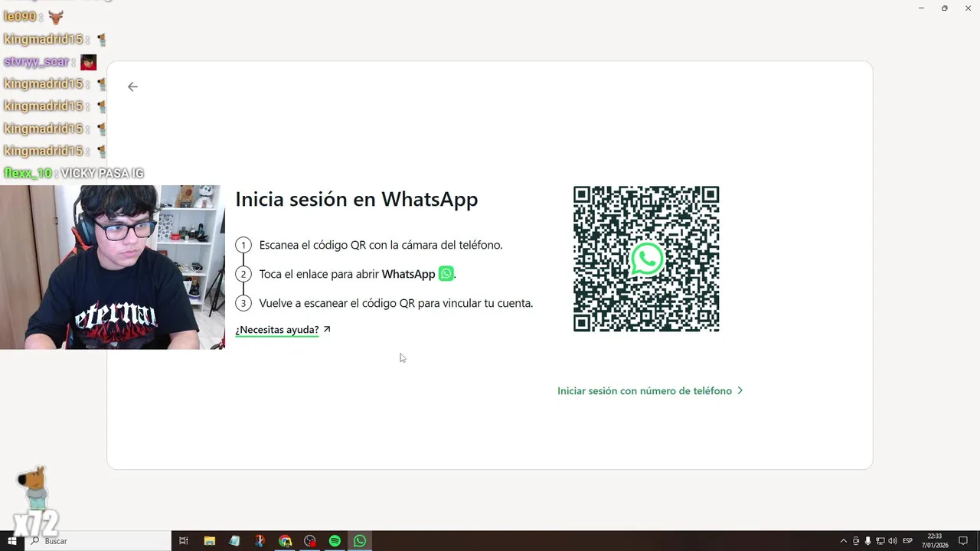
Task: Switch to Google Chrome on the taskbar
Action: point(285,541)
